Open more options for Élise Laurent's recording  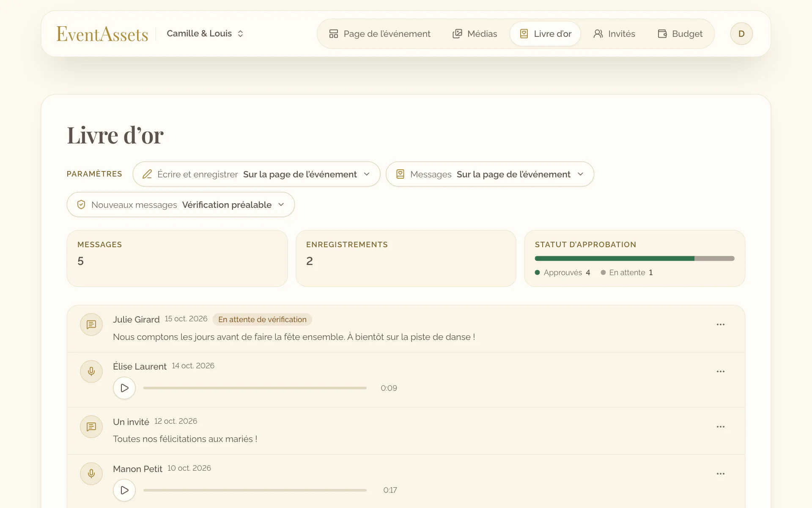click(x=721, y=372)
